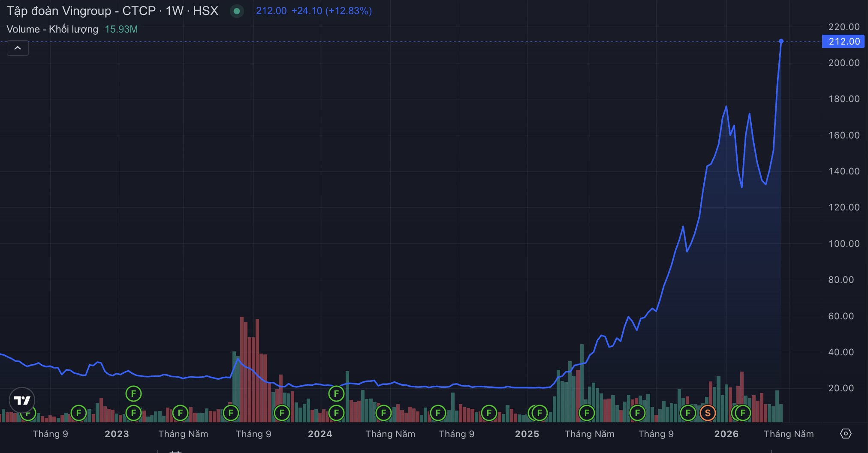This screenshot has height=453, width=868.
Task: Open F marker between first Tháng 9 and 2023
Action: coord(78,413)
